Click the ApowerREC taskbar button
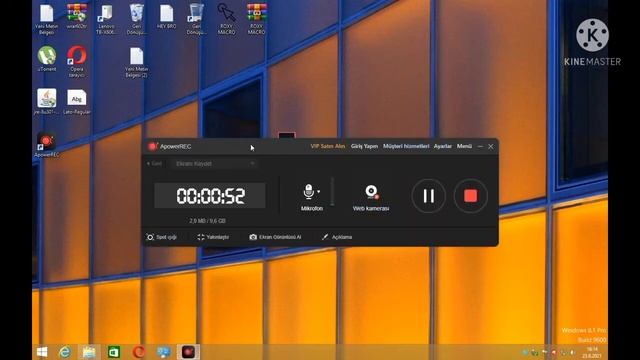This screenshot has width=640, height=360. 188,352
